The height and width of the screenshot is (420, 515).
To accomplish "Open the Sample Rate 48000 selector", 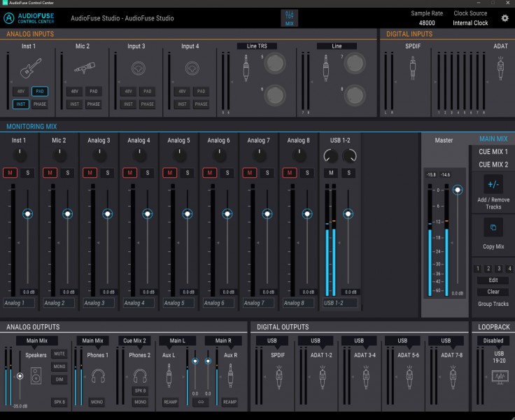I will tap(427, 23).
